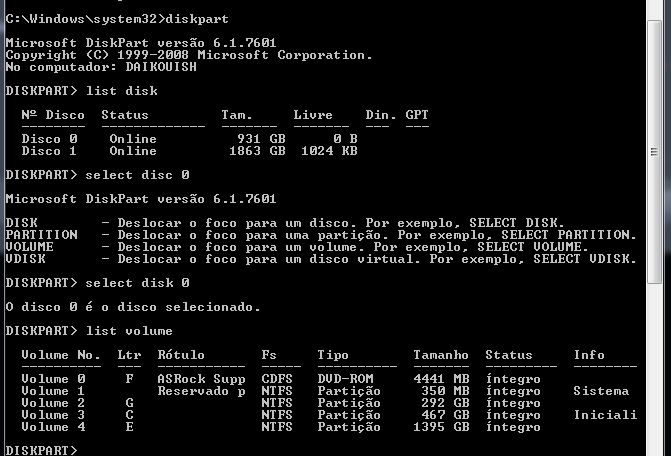Click the PARTITION keyword in help list
The width and height of the screenshot is (671, 456).
(x=42, y=235)
